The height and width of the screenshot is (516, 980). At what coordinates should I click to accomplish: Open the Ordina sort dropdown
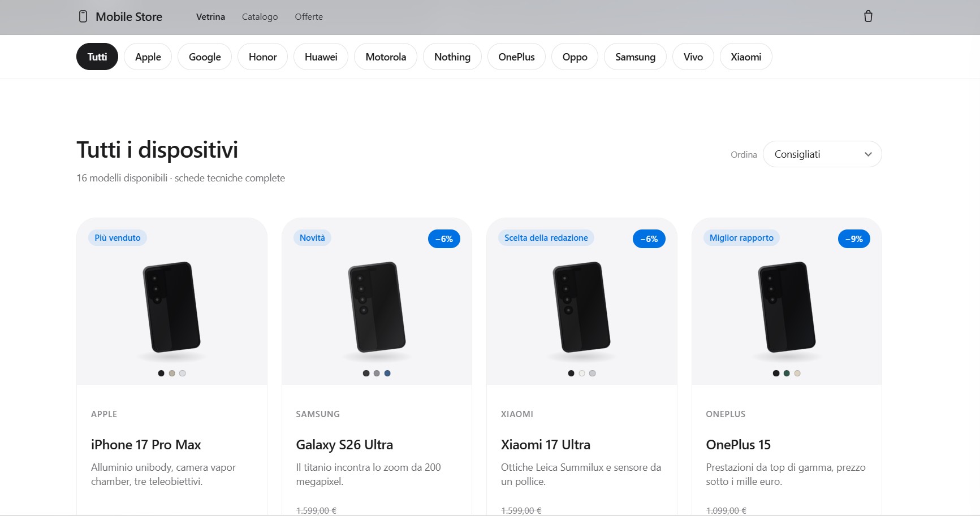822,154
